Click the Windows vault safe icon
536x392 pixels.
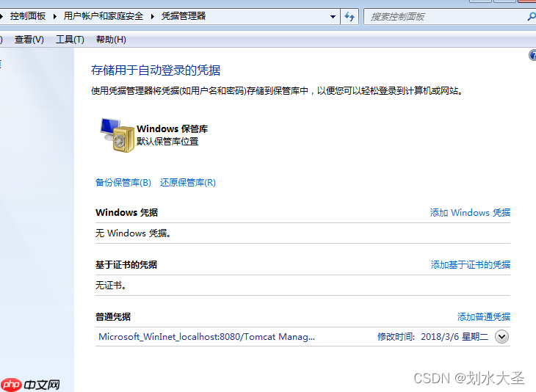(117, 135)
